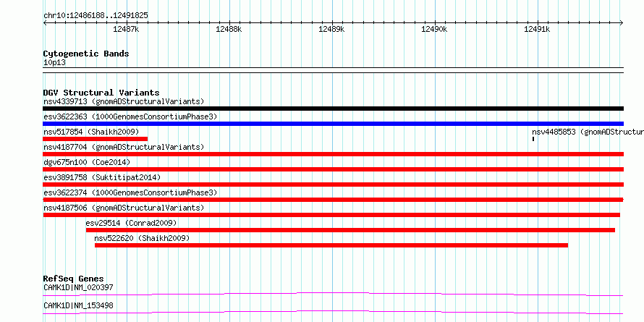This screenshot has height=322, width=644.
Task: Click the 12487k ruler tick label
Action: tap(126, 29)
